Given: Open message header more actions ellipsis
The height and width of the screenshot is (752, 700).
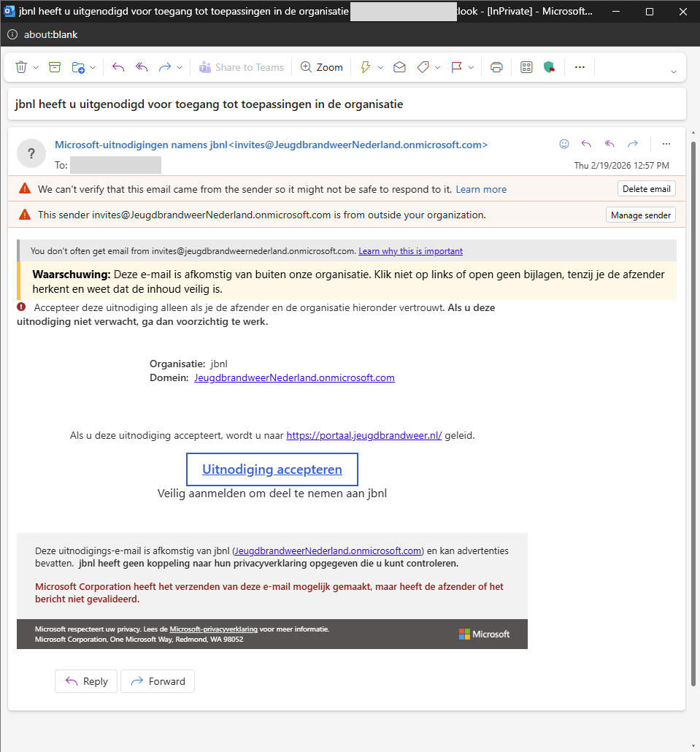Looking at the screenshot, I should (666, 143).
